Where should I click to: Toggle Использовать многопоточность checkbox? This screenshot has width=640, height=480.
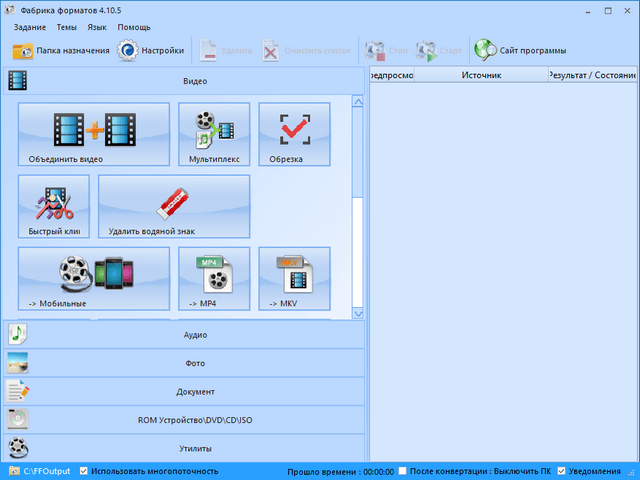coord(84,470)
